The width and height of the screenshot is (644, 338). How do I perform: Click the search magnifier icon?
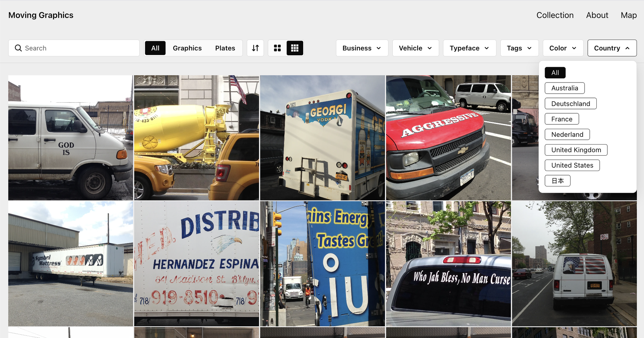18,48
